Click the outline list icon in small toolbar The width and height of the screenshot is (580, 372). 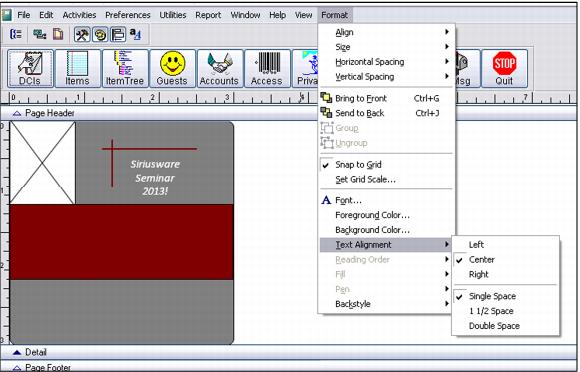[x=16, y=34]
